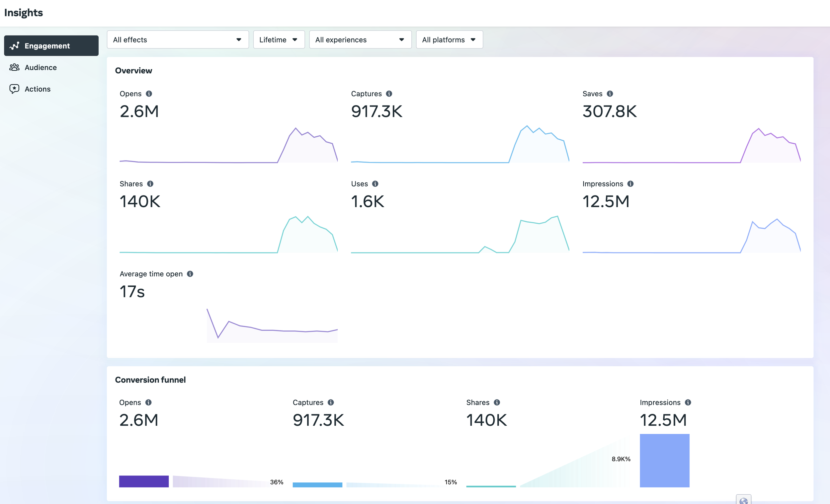Select the Engagement sidebar tab
830x504 pixels.
pos(51,46)
